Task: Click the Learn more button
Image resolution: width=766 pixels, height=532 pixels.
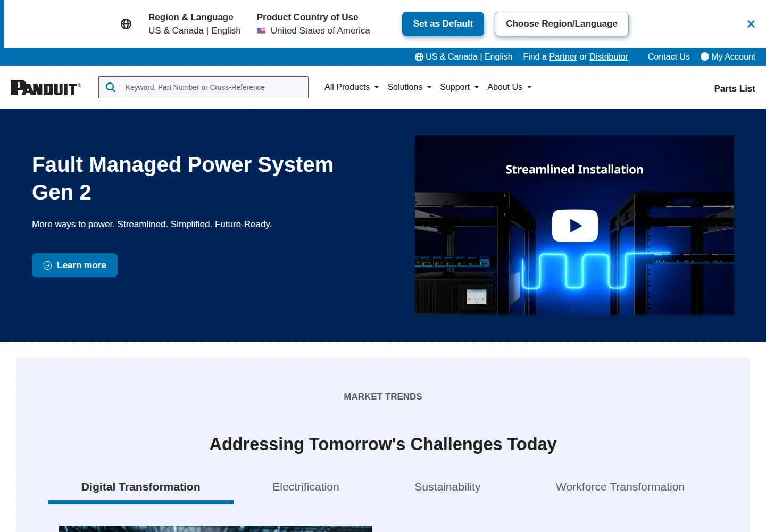Action: (x=74, y=265)
